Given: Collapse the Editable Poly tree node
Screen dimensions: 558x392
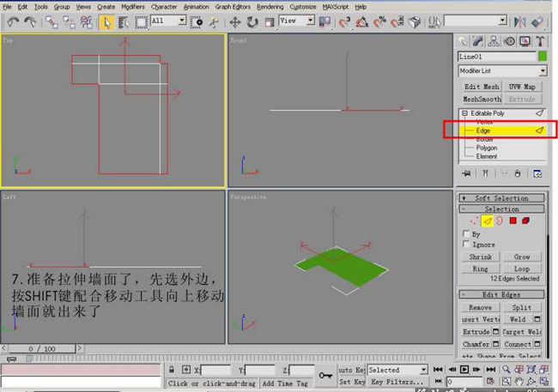Looking at the screenshot, I should [x=464, y=113].
